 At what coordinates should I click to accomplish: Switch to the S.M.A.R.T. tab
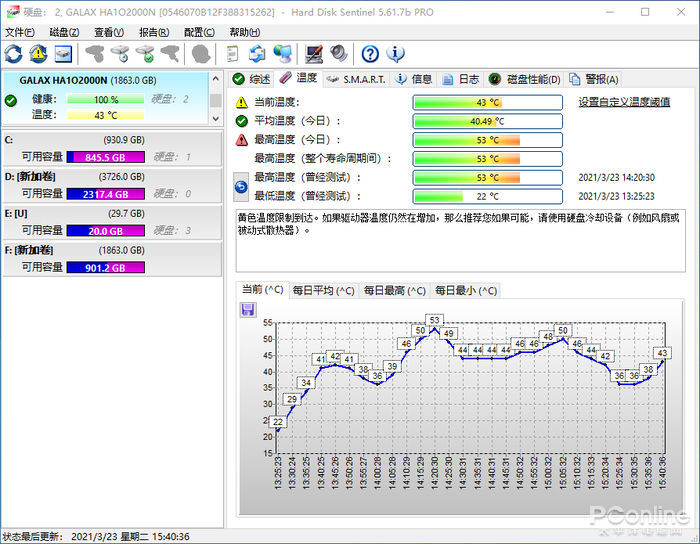(x=356, y=79)
